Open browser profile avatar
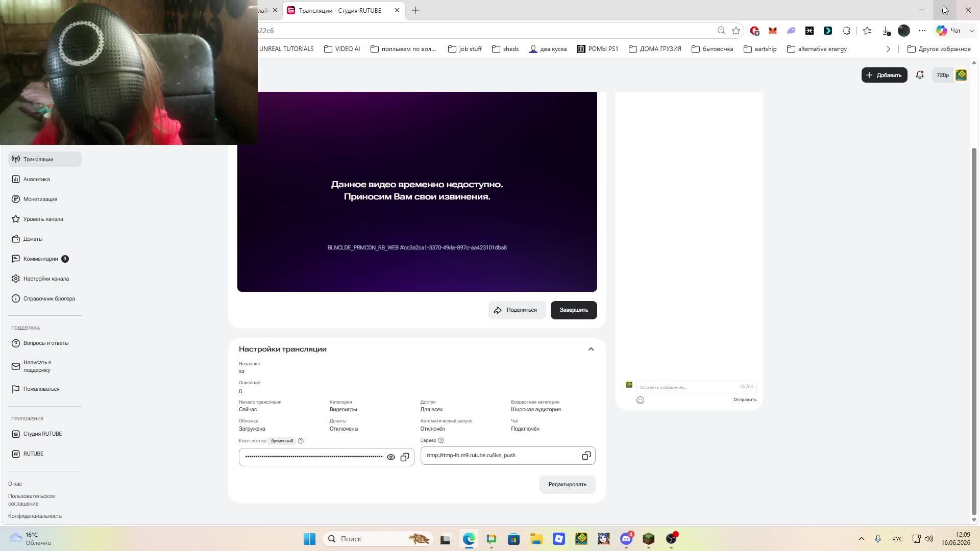980x551 pixels. [x=904, y=31]
